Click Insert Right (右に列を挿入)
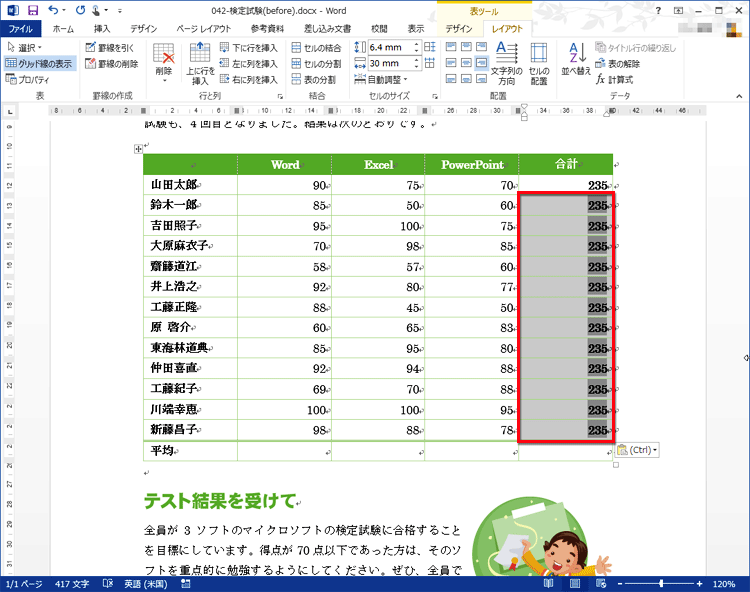 [249, 79]
